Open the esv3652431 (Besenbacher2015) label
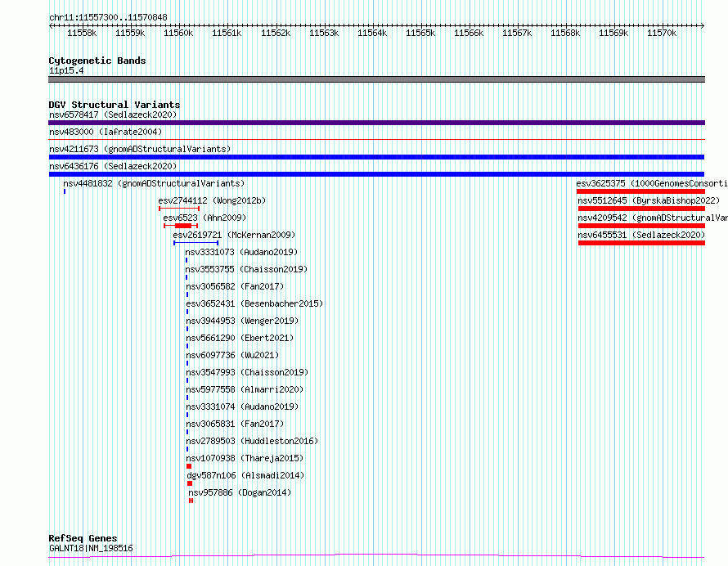 click(254, 303)
